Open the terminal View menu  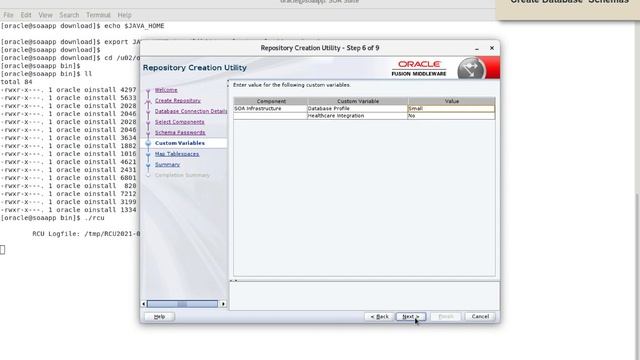(x=45, y=15)
